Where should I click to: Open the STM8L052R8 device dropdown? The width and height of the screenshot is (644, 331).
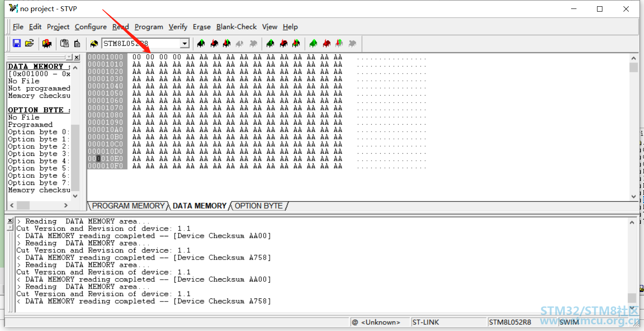click(184, 43)
